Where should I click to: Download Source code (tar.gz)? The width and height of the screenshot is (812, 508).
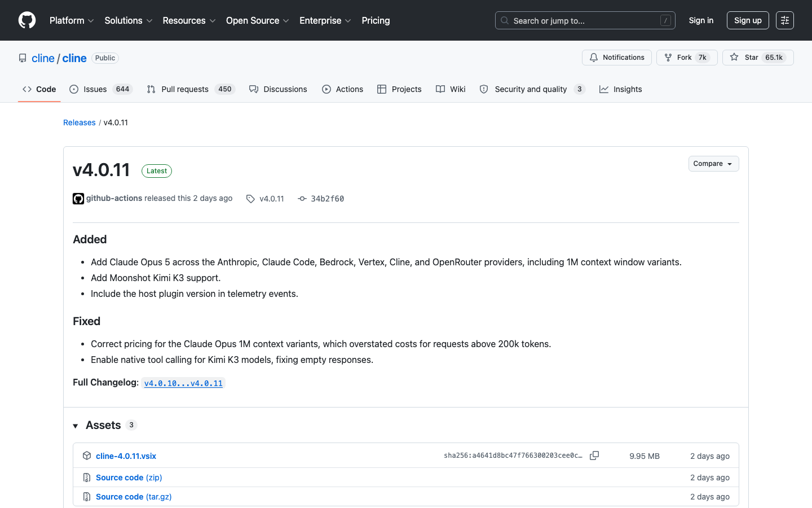tap(134, 497)
